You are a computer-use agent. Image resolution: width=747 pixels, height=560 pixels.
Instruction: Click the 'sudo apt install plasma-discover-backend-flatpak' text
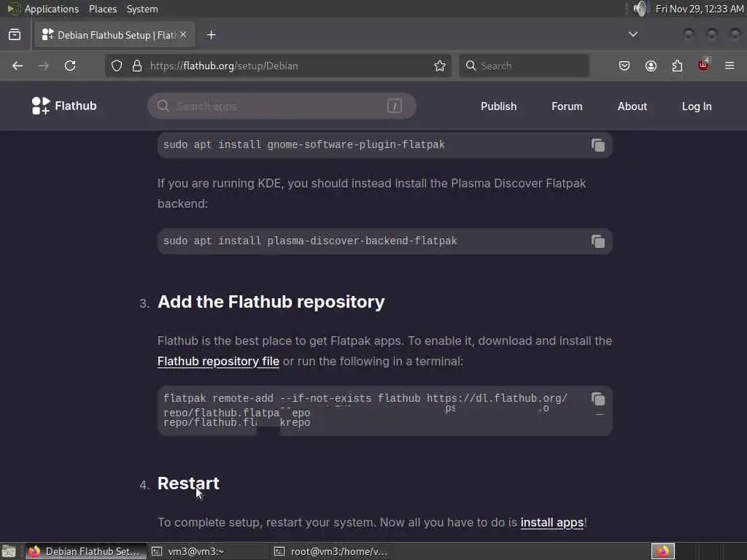pos(310,241)
